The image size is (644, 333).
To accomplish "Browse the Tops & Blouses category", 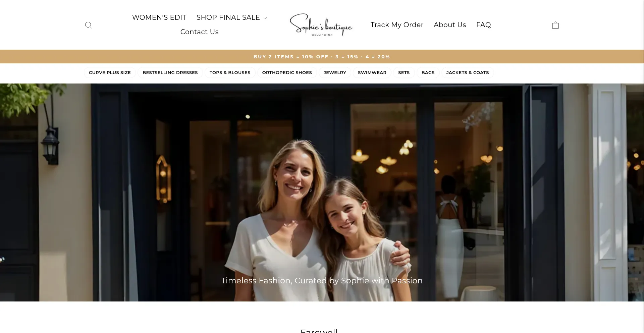I will click(230, 73).
